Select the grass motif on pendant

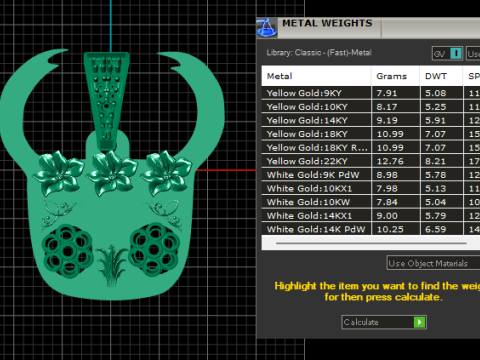pos(111,265)
